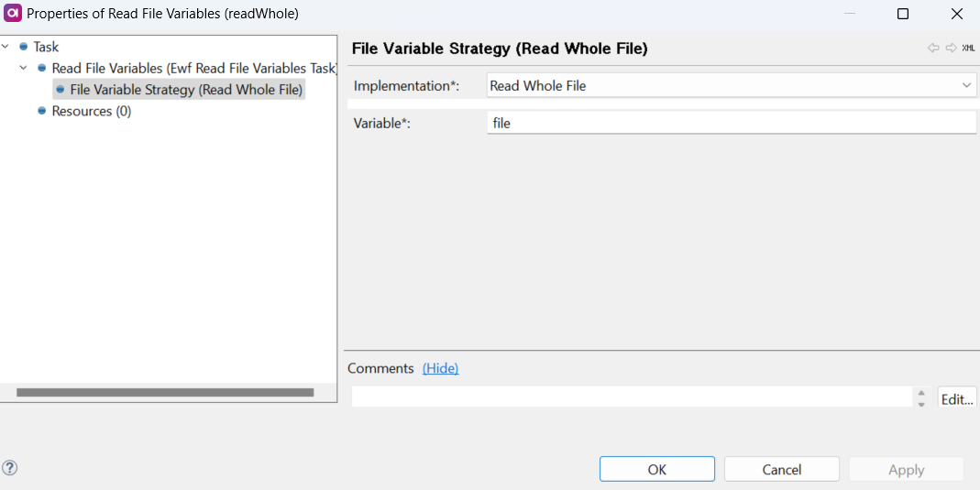
Task: Click the OK button
Action: click(656, 469)
